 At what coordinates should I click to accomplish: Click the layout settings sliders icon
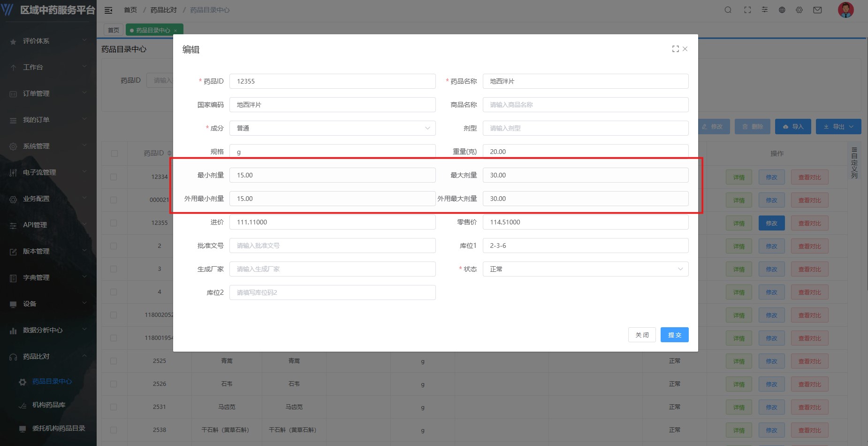765,10
